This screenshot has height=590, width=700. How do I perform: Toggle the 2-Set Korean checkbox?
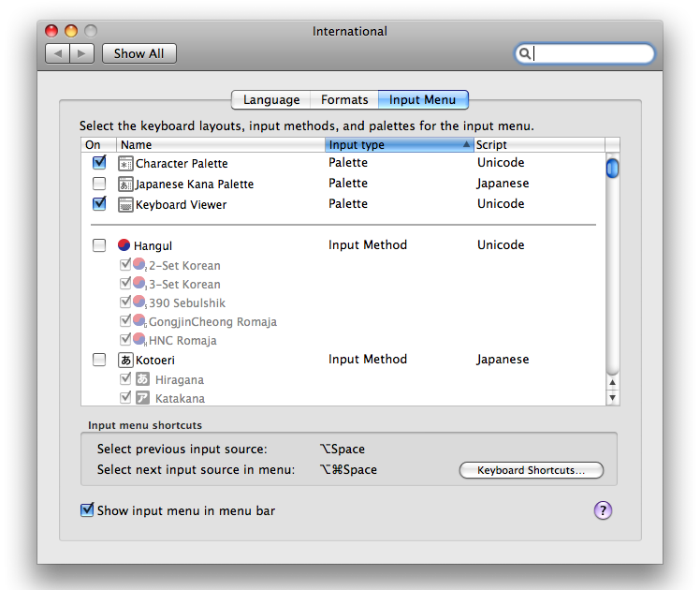(x=125, y=264)
